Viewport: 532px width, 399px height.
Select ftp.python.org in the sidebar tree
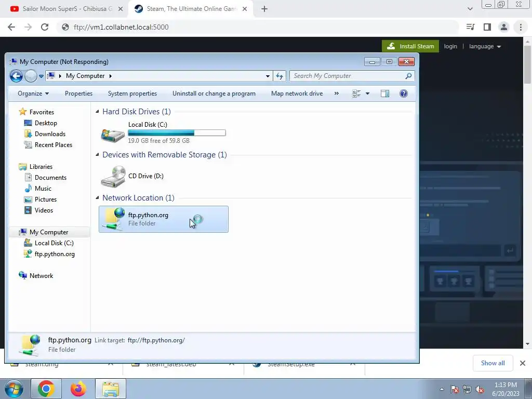tap(55, 254)
